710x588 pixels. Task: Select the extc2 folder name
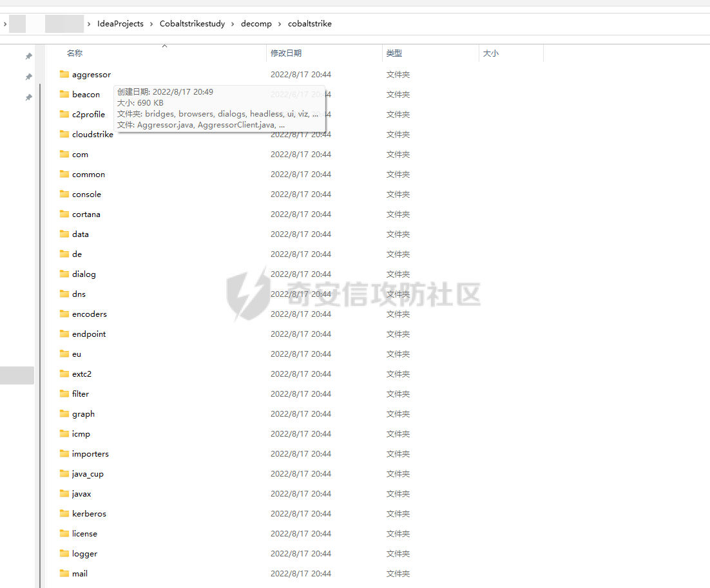[82, 374]
